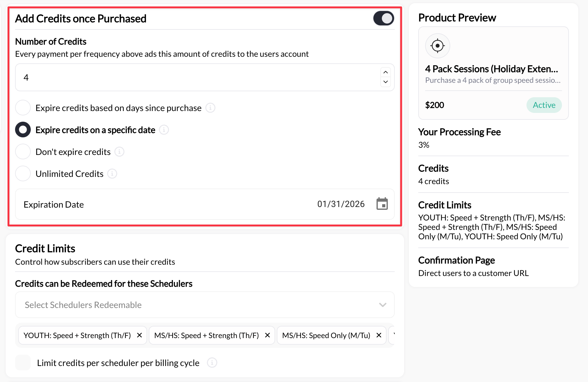
Task: Click the info icon beside Limit credits checkbox
Action: [x=212, y=363]
